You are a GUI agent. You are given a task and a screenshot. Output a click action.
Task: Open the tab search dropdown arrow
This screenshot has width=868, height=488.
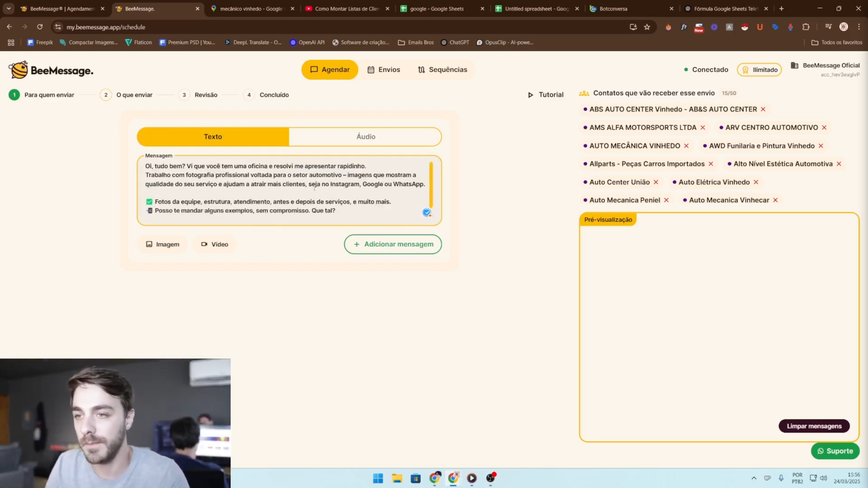point(9,9)
